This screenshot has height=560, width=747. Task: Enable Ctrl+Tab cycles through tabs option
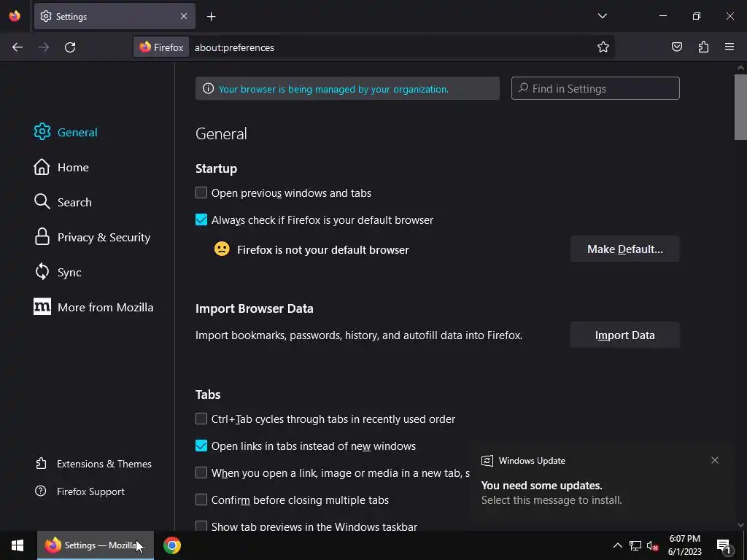point(201,419)
